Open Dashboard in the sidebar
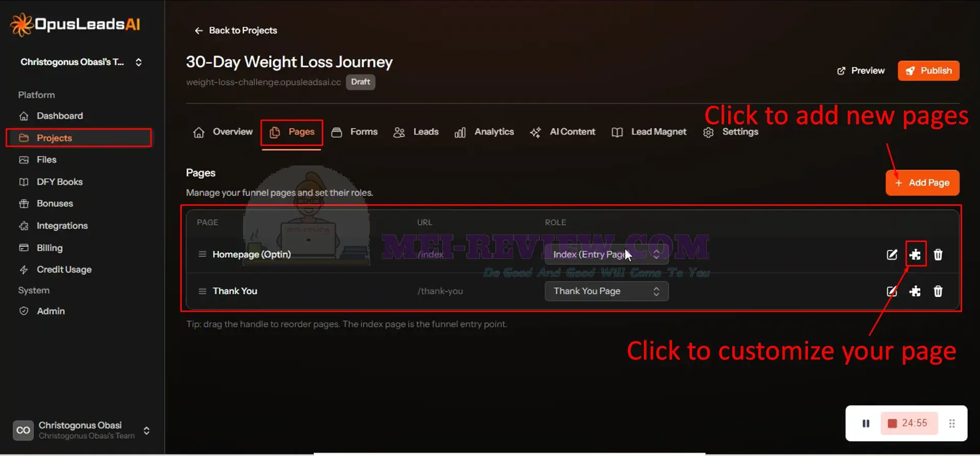This screenshot has height=456, width=980. (x=60, y=116)
